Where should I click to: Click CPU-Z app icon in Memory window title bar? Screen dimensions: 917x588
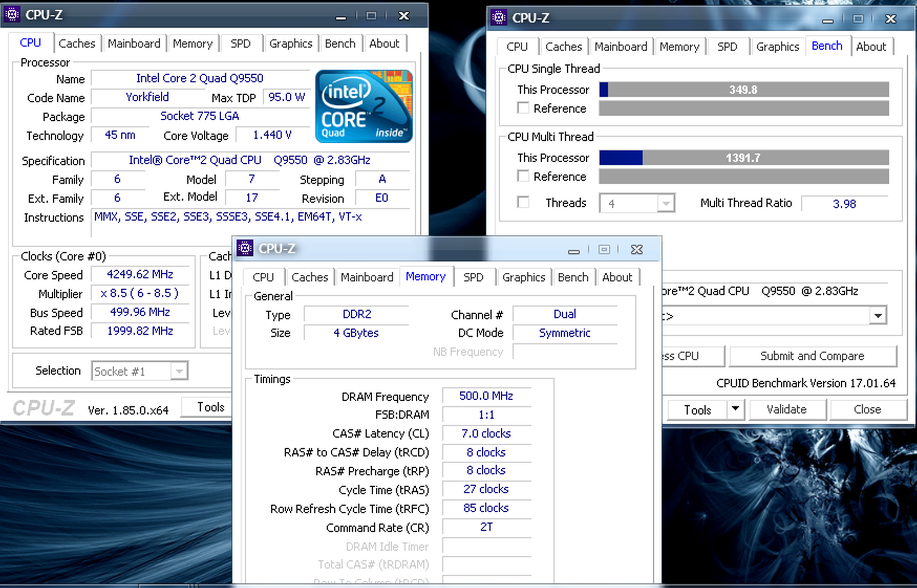tap(245, 248)
